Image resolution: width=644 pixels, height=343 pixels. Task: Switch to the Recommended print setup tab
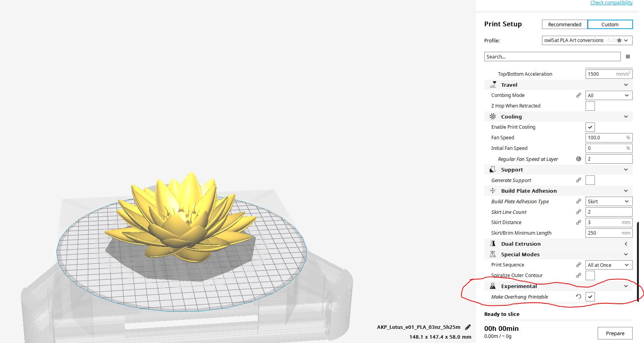tap(565, 24)
